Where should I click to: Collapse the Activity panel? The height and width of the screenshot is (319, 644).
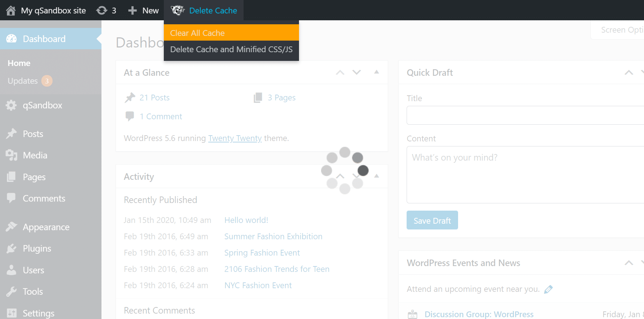coord(377,176)
